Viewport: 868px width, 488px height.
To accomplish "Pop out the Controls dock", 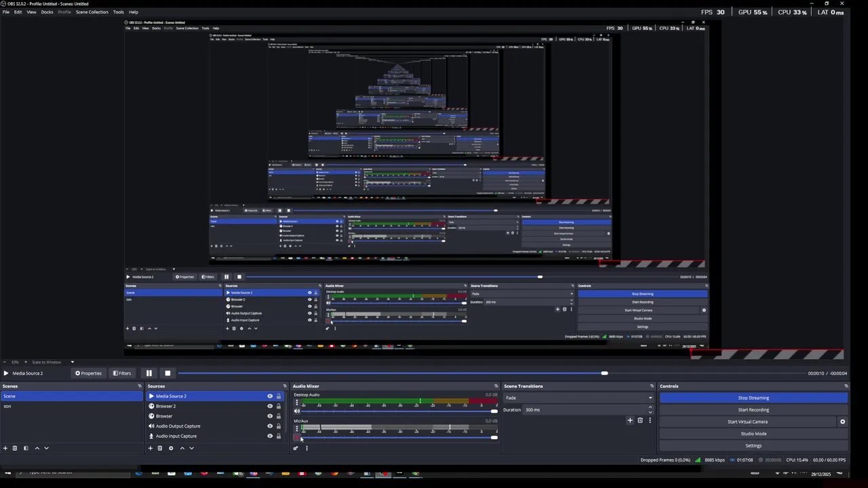I will coord(846,386).
